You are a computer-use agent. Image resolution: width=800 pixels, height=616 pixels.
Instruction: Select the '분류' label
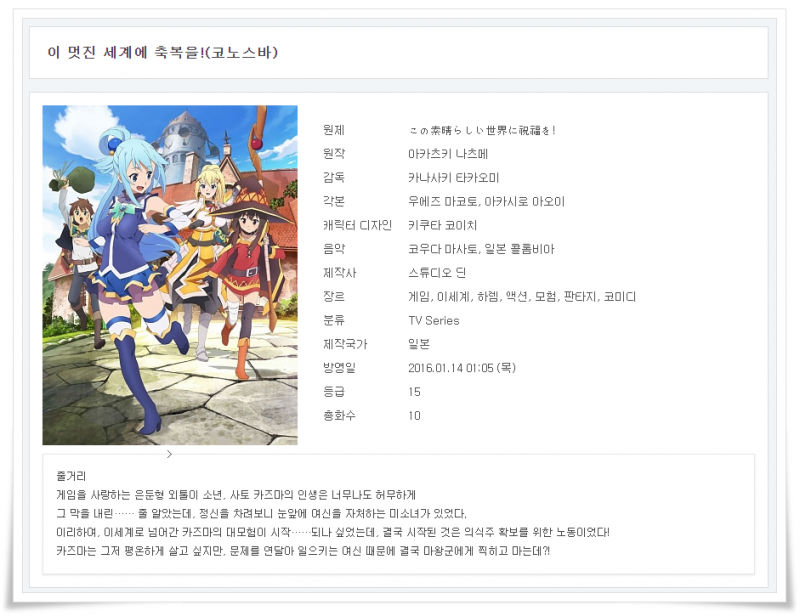tap(334, 321)
